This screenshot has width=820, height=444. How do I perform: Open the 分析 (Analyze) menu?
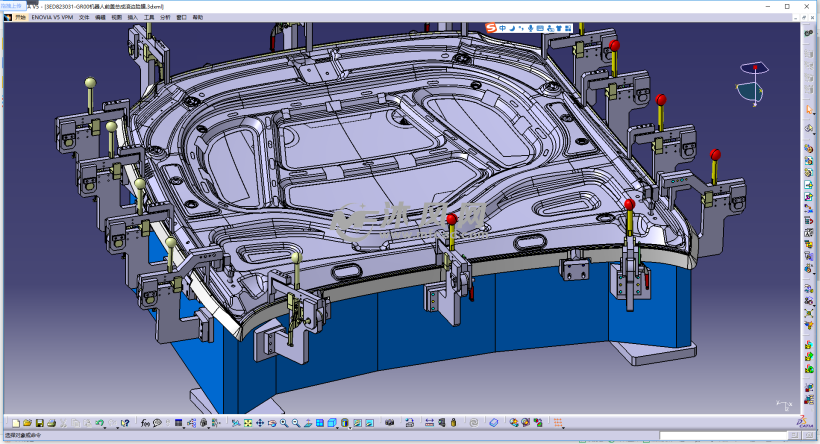coord(165,17)
